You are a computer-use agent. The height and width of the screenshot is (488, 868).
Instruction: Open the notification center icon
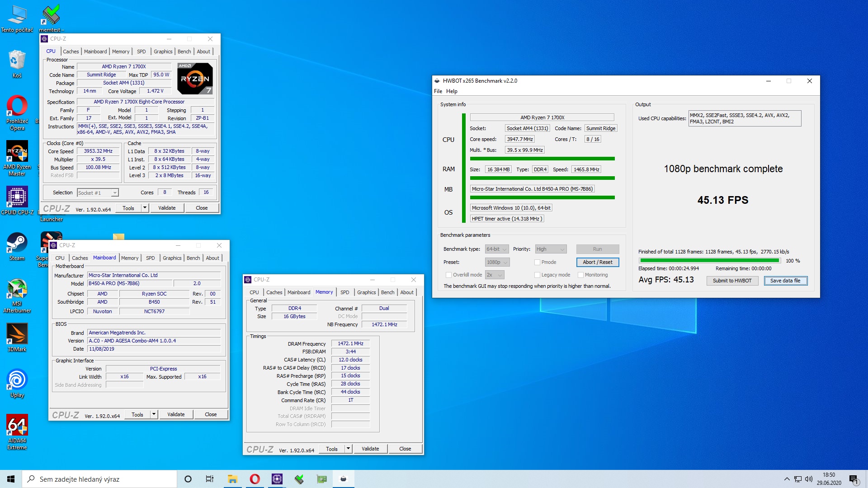coord(854,479)
